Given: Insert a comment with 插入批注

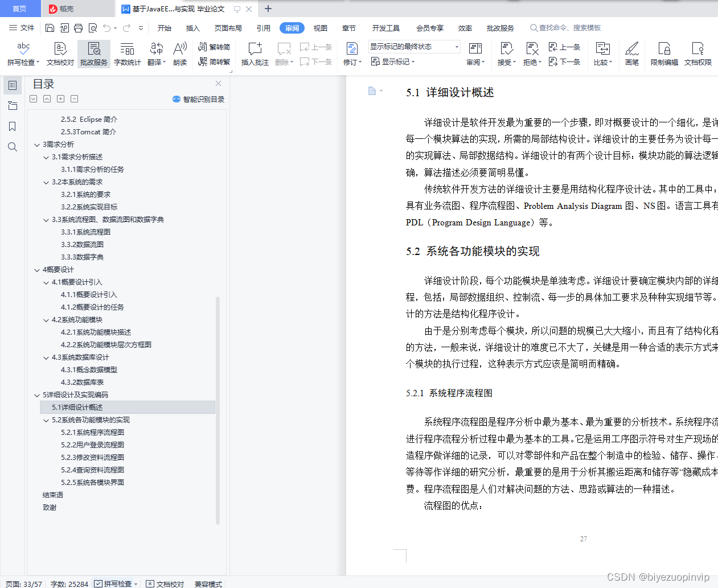Looking at the screenshot, I should tap(255, 54).
